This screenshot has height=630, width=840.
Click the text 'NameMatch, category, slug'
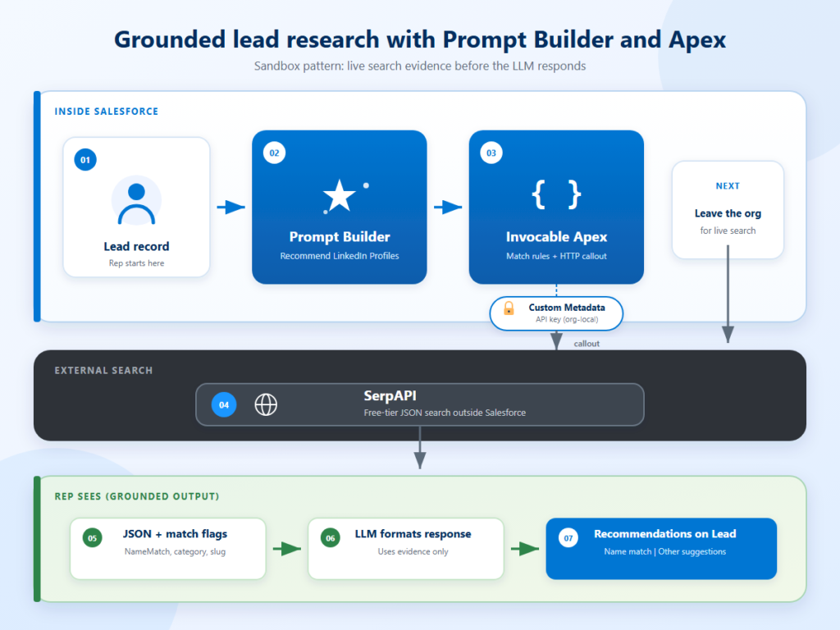tap(175, 551)
